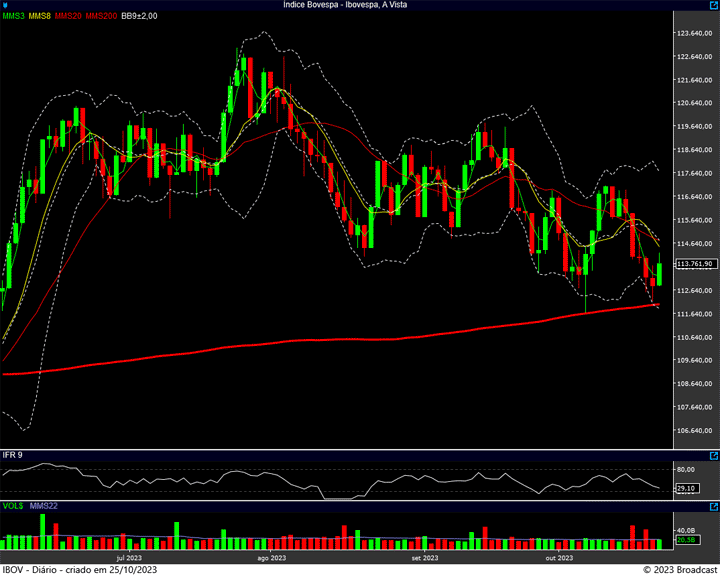The width and height of the screenshot is (720, 575).
Task: Click the 120.640,00 price axis level
Action: pyautogui.click(x=694, y=103)
